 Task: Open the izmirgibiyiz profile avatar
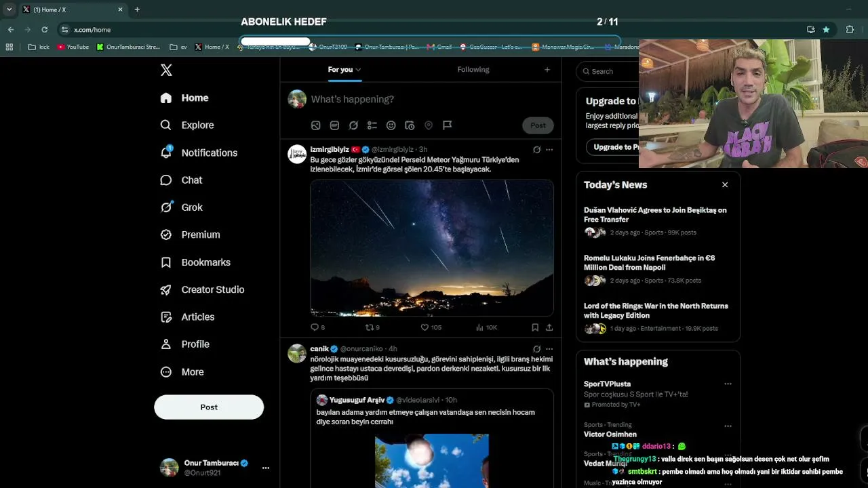tap(297, 154)
